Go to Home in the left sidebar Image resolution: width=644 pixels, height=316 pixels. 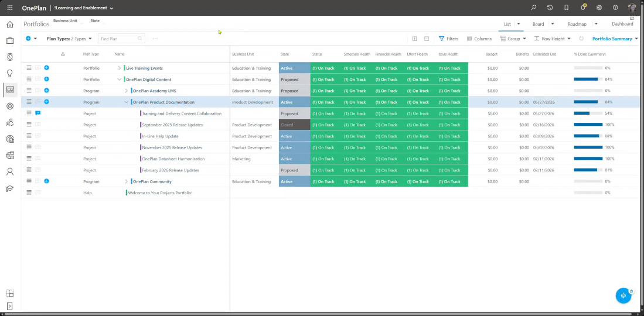tap(10, 25)
